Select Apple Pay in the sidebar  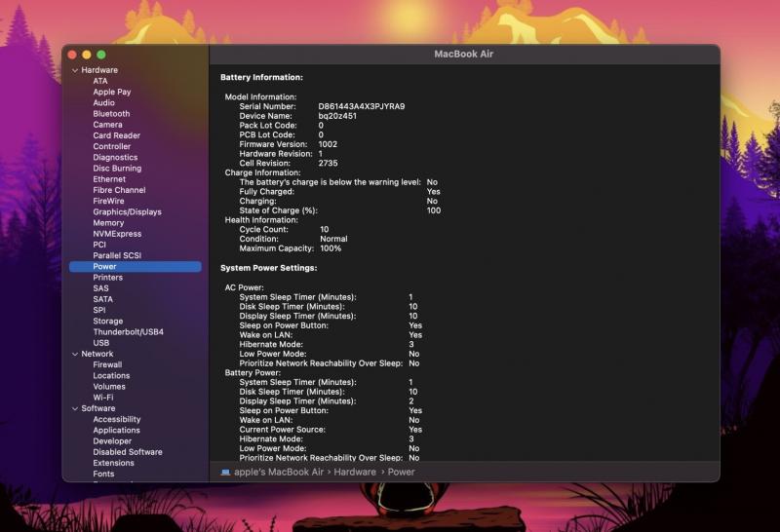(x=112, y=92)
